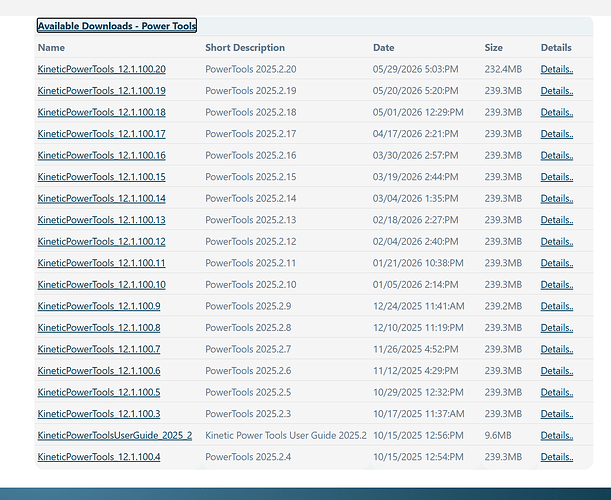Click the Date column header
The height and width of the screenshot is (500, 611).
point(384,48)
